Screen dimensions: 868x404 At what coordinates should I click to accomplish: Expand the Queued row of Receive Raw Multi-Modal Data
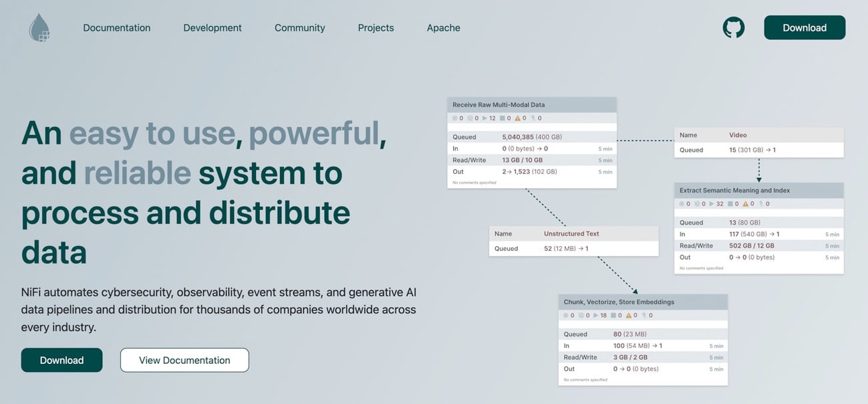click(531, 136)
